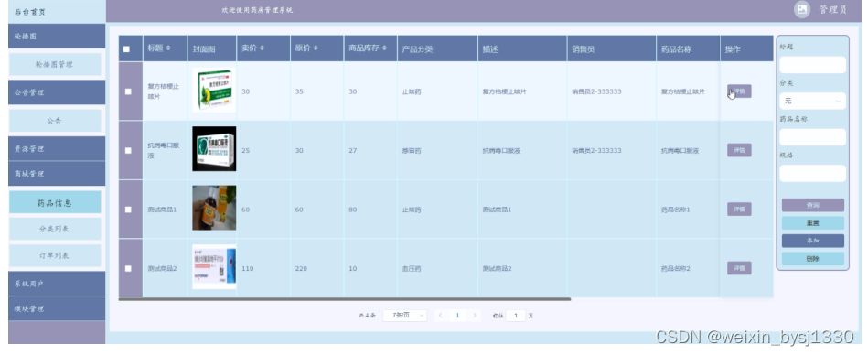
Task: Open 详情 for the 测试商品2 row
Action: (x=739, y=268)
